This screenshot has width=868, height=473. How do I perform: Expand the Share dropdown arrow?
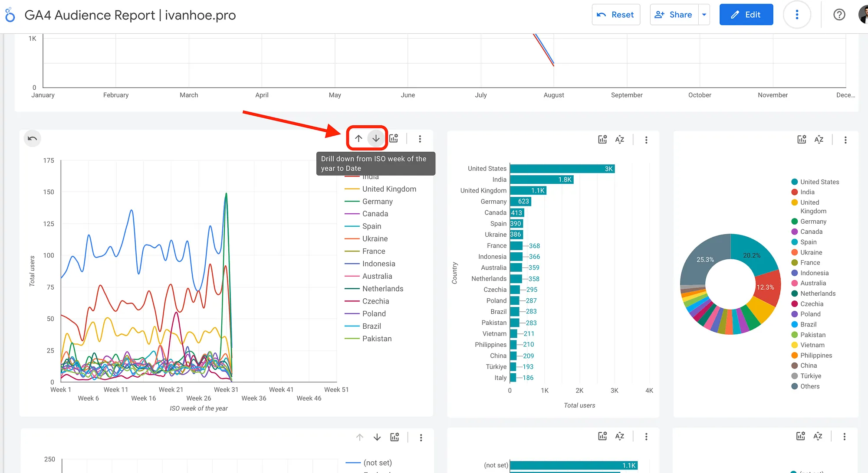[x=704, y=15]
